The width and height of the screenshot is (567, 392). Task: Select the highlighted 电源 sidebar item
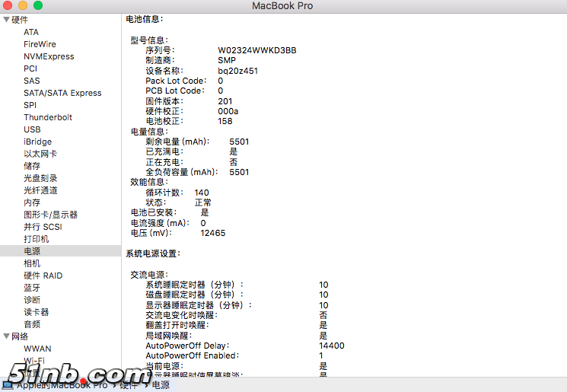tap(60, 251)
